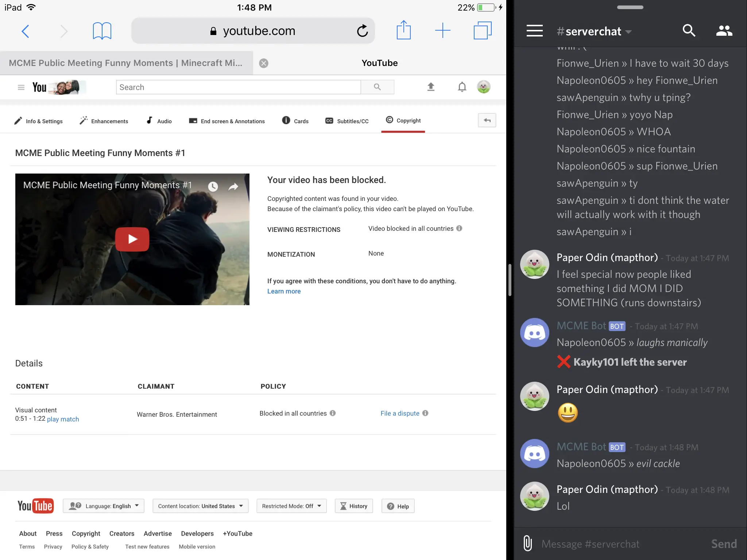Click File a dispute link
The height and width of the screenshot is (560, 747).
point(400,413)
